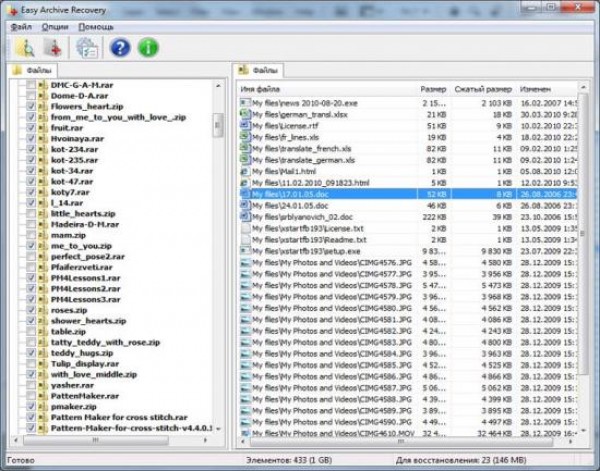The height and width of the screenshot is (471, 600).
Task: Select tatty_teddy_with_rose.zip entry
Action: coord(105,342)
